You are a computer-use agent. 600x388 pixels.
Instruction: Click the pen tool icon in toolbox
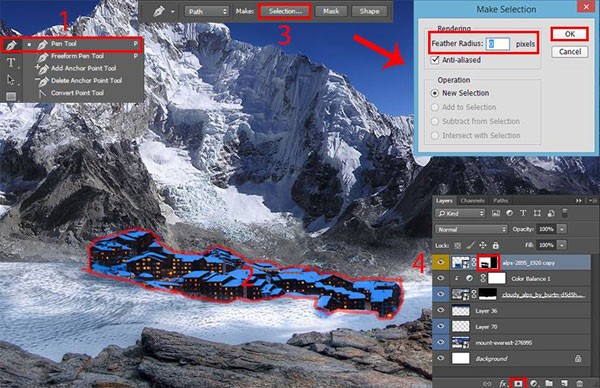(11, 45)
